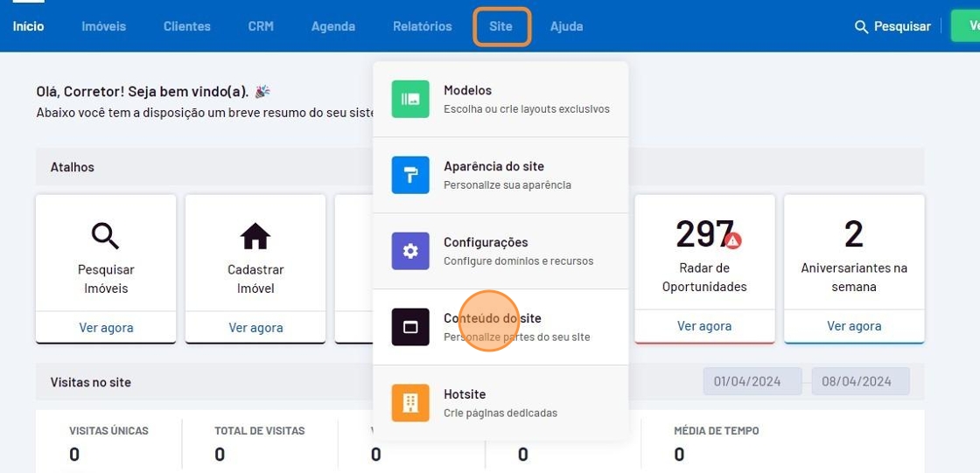Open the Site menu in navigation bar

pos(501,27)
